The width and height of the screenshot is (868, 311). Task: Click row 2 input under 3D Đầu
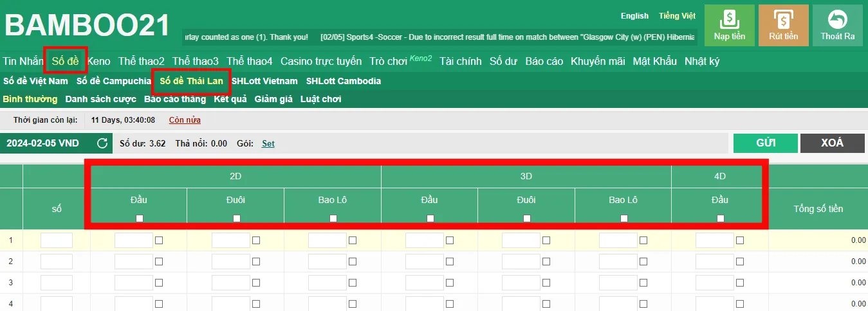pyautogui.click(x=424, y=262)
